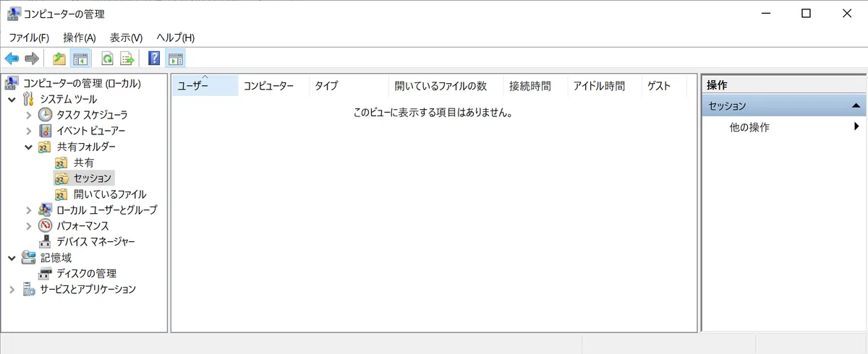
Task: Select 共有 under 共有フォルダー
Action: (x=84, y=163)
